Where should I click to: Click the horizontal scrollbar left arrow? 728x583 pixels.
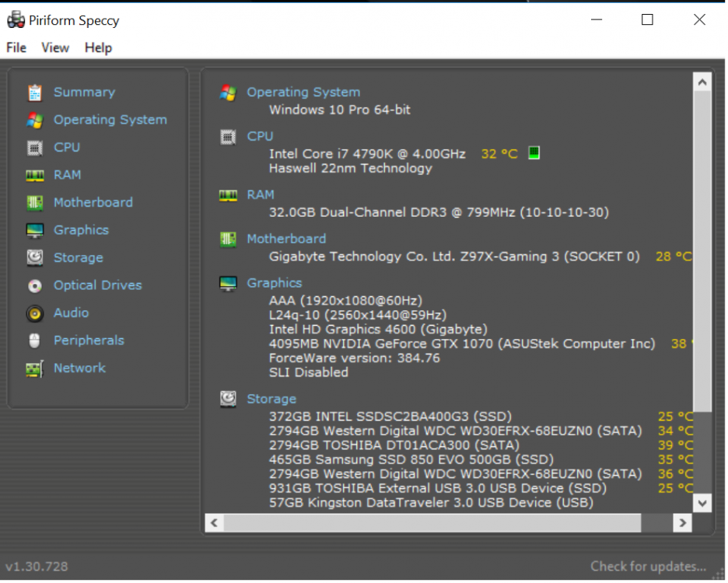[x=215, y=525]
